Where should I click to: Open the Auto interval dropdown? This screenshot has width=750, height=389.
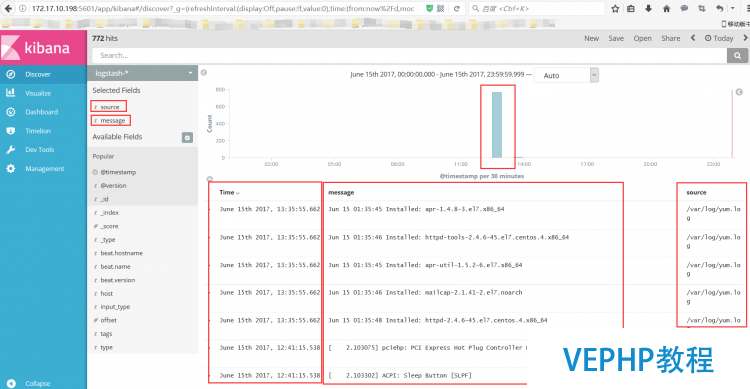[x=566, y=75]
